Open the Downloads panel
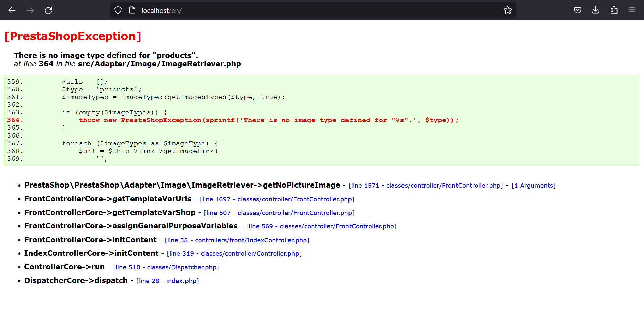Screen dimensions: 644x315 [596, 10]
